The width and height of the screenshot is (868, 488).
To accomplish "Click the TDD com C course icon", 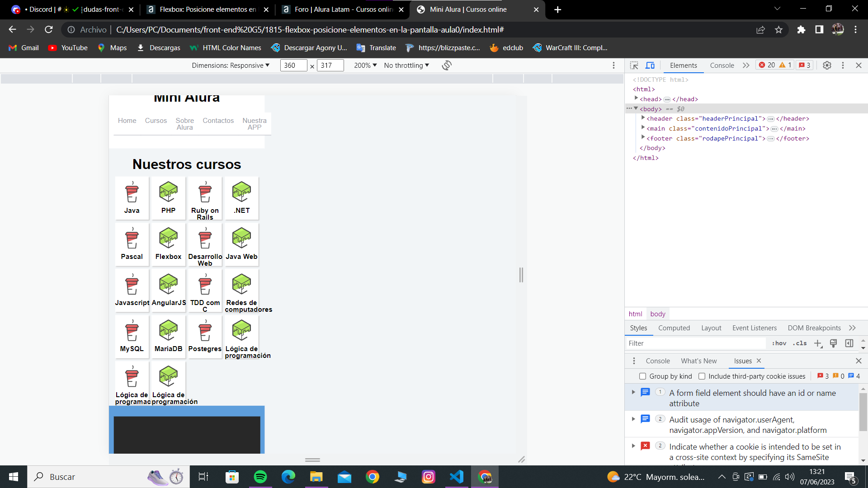I will pyautogui.click(x=204, y=285).
